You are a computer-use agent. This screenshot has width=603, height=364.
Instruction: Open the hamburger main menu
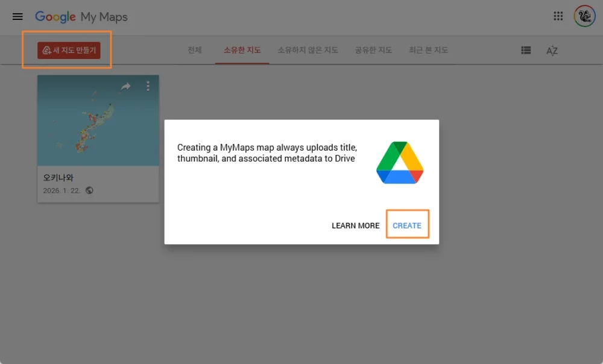(17, 16)
